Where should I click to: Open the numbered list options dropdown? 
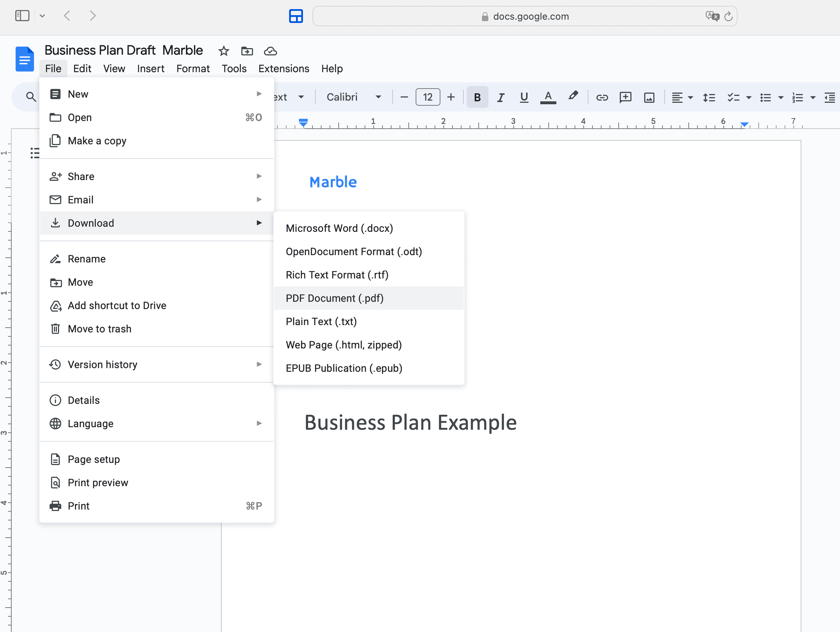(x=813, y=97)
